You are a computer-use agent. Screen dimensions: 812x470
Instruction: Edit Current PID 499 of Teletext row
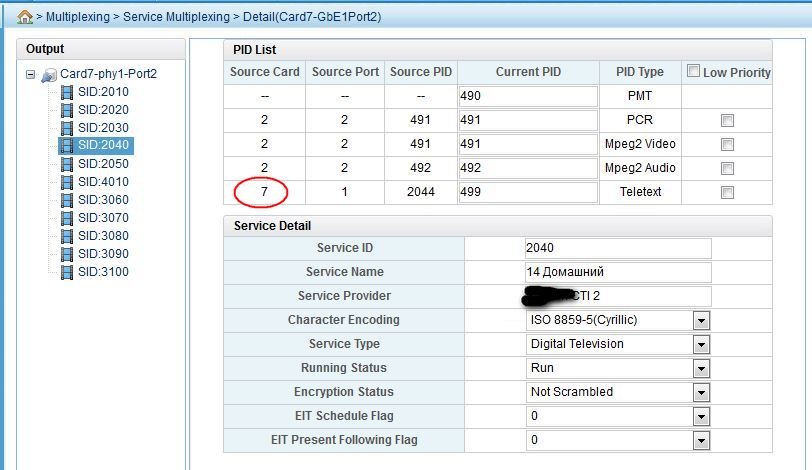tap(528, 192)
